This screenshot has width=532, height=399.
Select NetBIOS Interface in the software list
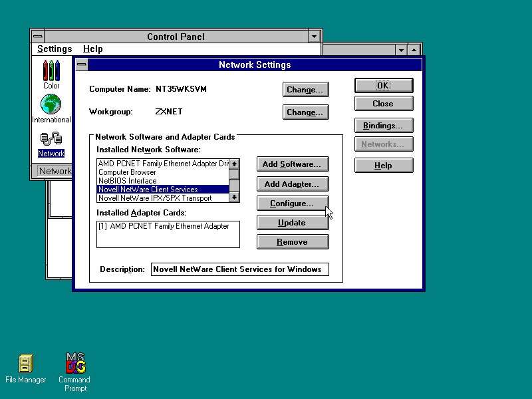[x=163, y=181]
